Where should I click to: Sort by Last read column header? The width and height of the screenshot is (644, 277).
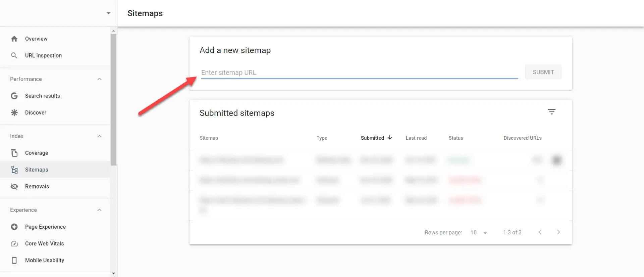416,138
